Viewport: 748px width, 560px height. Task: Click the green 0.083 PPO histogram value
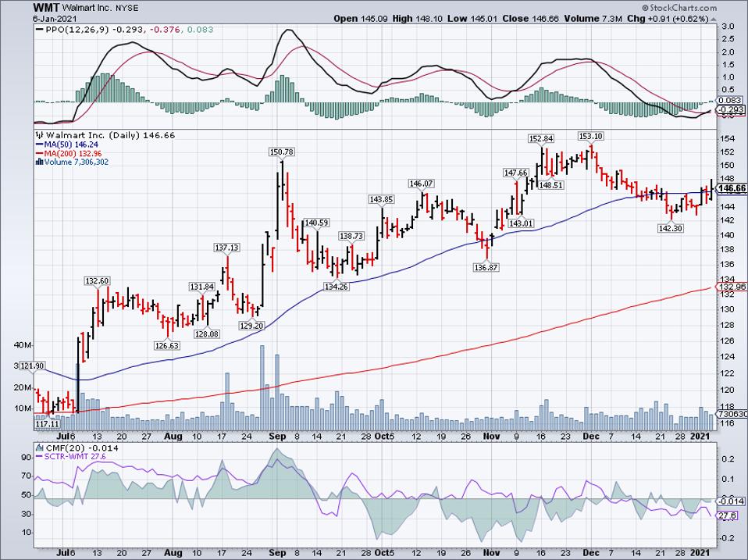[200, 30]
